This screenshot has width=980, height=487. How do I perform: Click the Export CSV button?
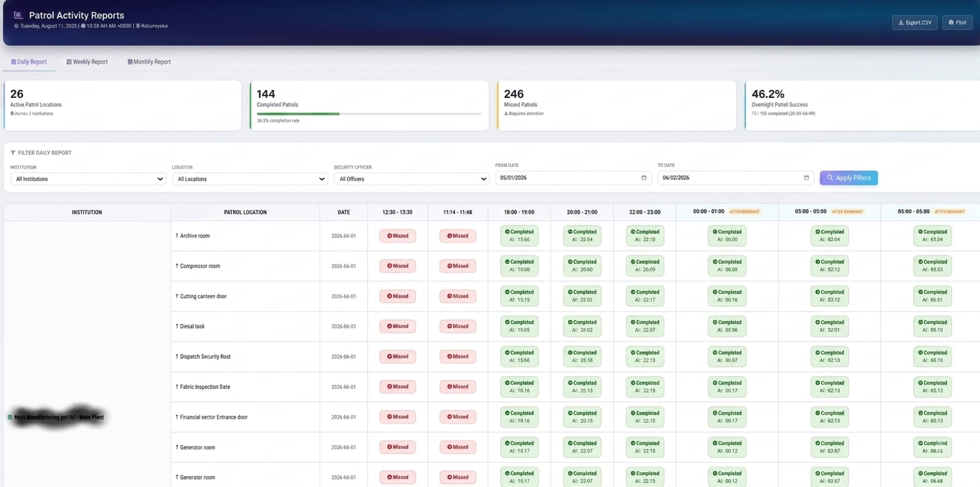914,22
